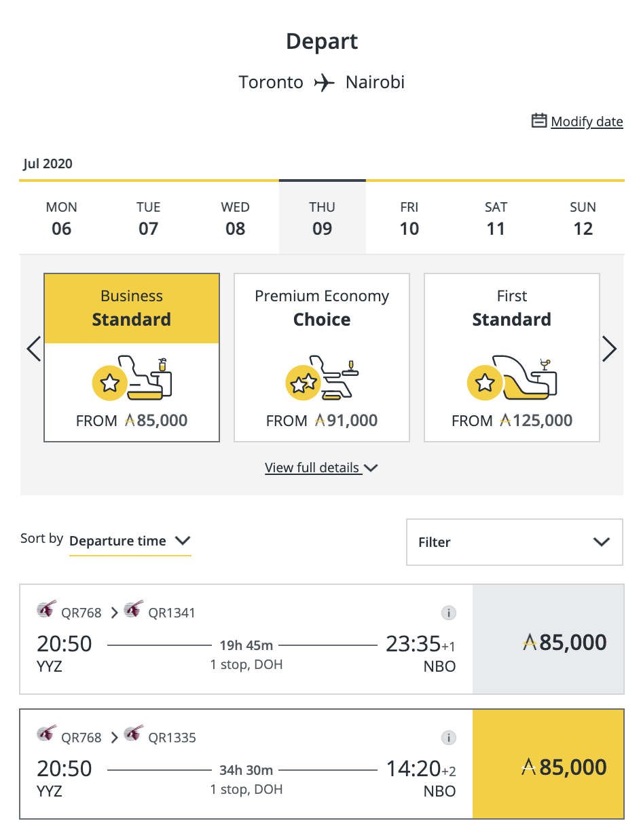641x840 pixels.
Task: Switch to the SUN 12 date tab
Action: pyautogui.click(x=583, y=218)
